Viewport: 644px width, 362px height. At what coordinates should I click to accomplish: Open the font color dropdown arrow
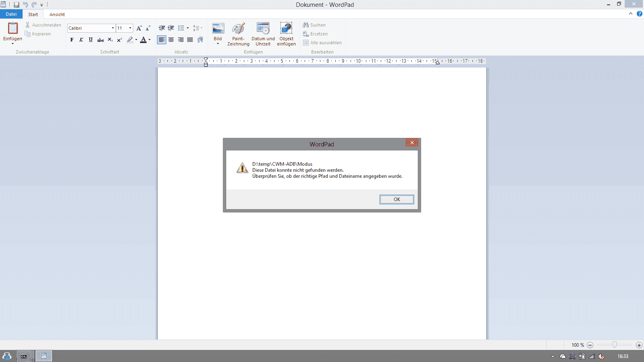tap(149, 40)
